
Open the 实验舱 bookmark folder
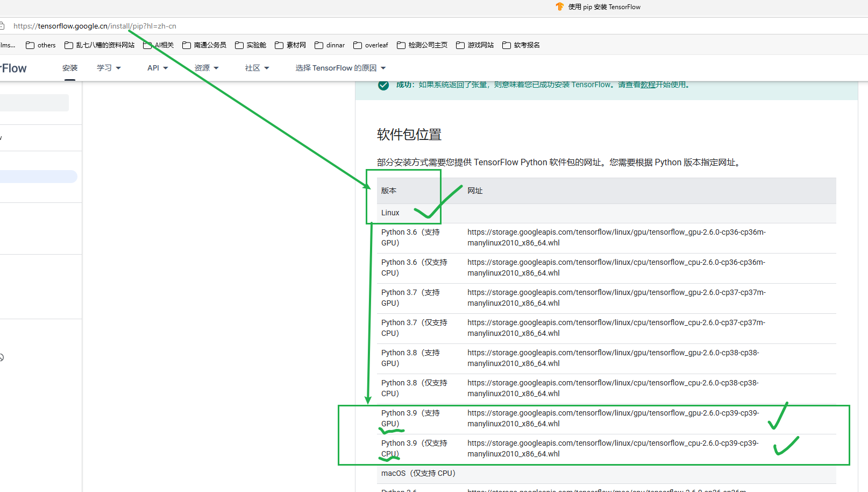pos(251,45)
